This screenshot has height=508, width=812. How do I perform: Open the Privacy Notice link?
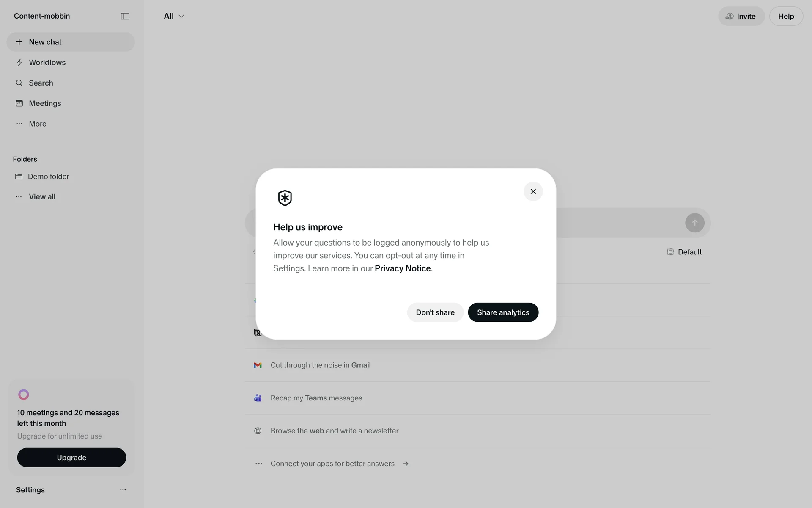tap(402, 268)
